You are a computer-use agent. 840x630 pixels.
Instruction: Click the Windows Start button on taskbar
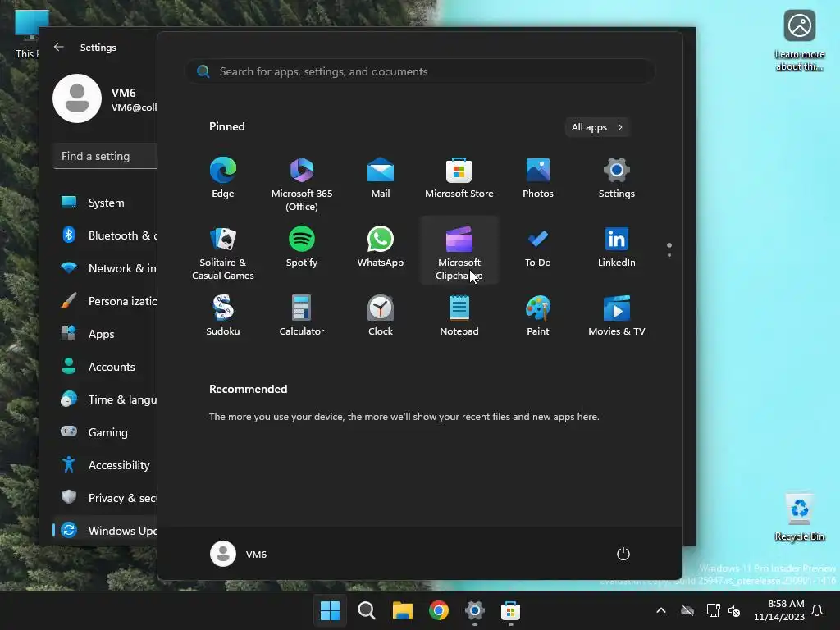[x=330, y=610]
